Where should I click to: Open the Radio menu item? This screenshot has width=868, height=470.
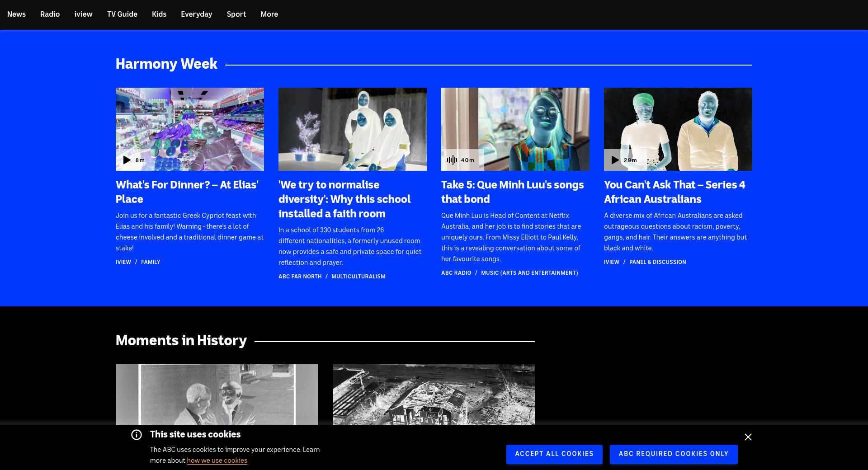coord(50,14)
